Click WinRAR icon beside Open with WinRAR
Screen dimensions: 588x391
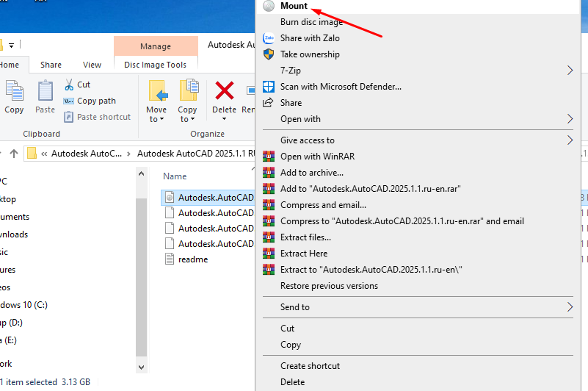click(x=269, y=157)
